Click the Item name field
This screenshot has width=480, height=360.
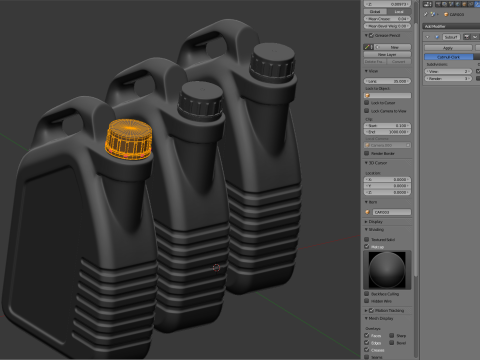tap(391, 212)
